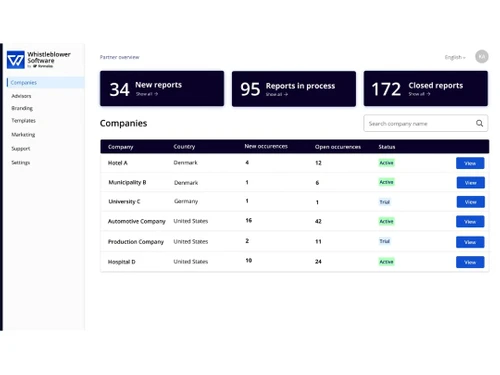The width and height of the screenshot is (500, 375).
Task: Show all closed reports
Action: point(419,94)
